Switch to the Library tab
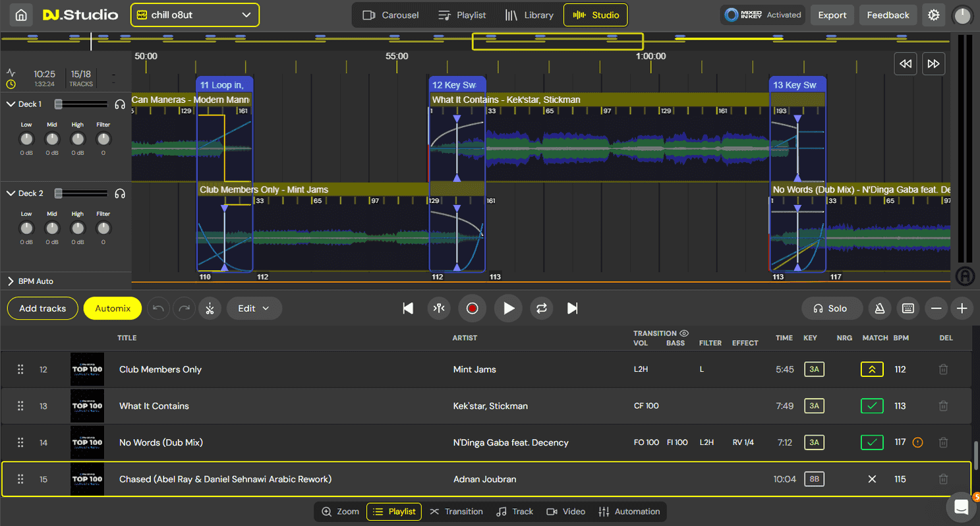 (x=529, y=15)
